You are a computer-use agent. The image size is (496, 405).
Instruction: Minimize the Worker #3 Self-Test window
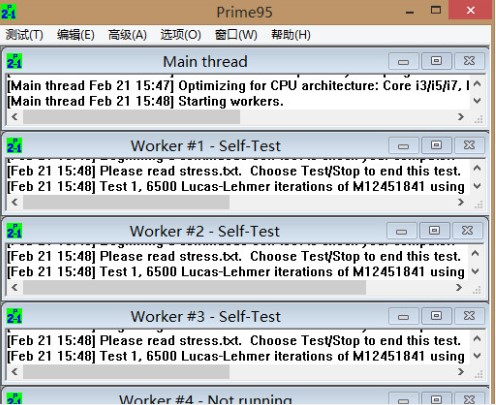coord(403,316)
